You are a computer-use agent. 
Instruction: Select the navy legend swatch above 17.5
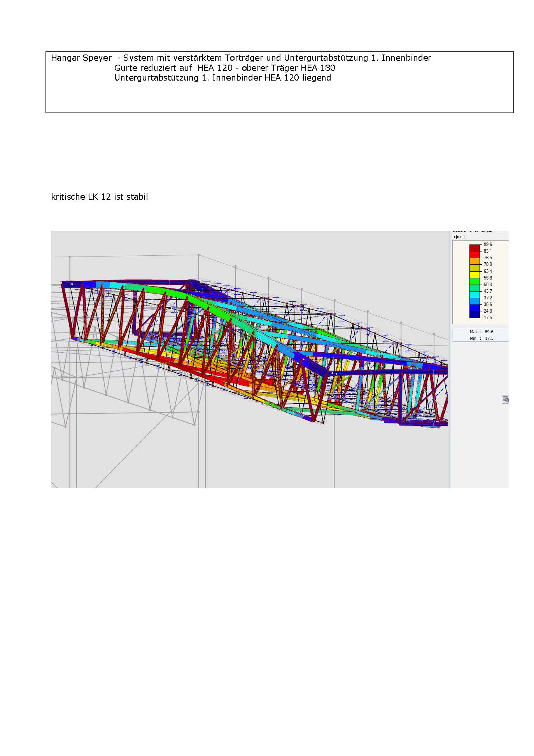tap(475, 314)
